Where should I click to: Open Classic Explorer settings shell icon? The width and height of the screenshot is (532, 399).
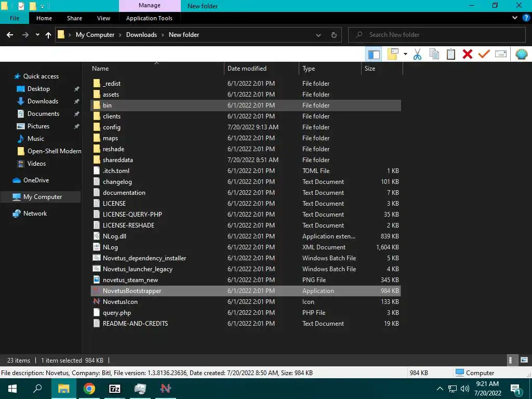(521, 54)
